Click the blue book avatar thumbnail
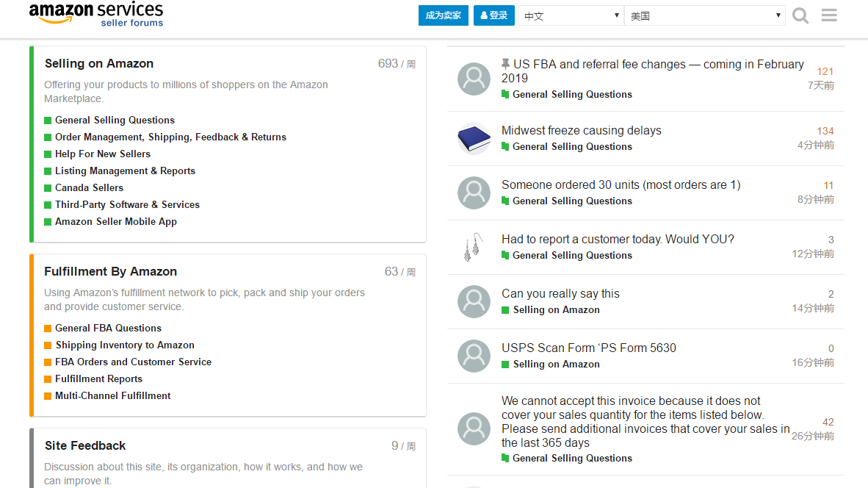Image resolution: width=868 pixels, height=488 pixels. [474, 138]
